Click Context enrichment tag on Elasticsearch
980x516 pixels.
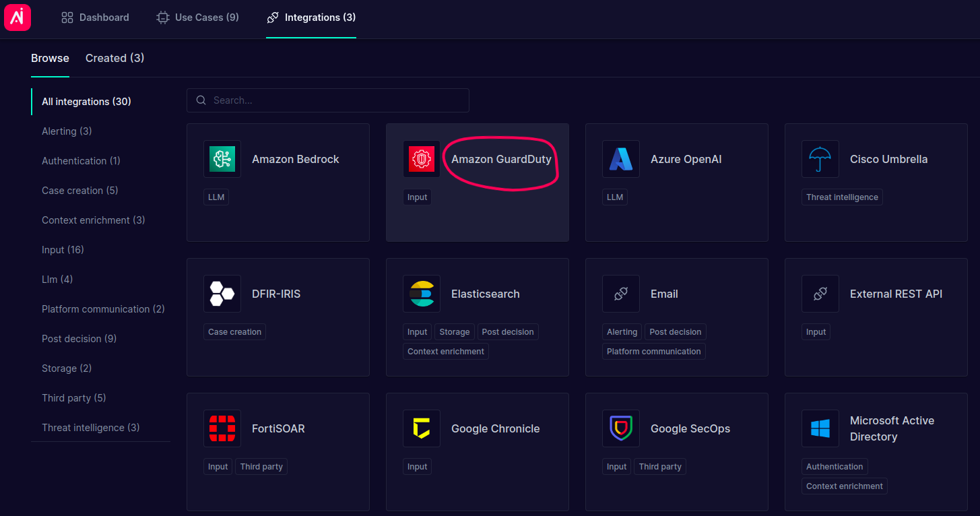click(446, 352)
